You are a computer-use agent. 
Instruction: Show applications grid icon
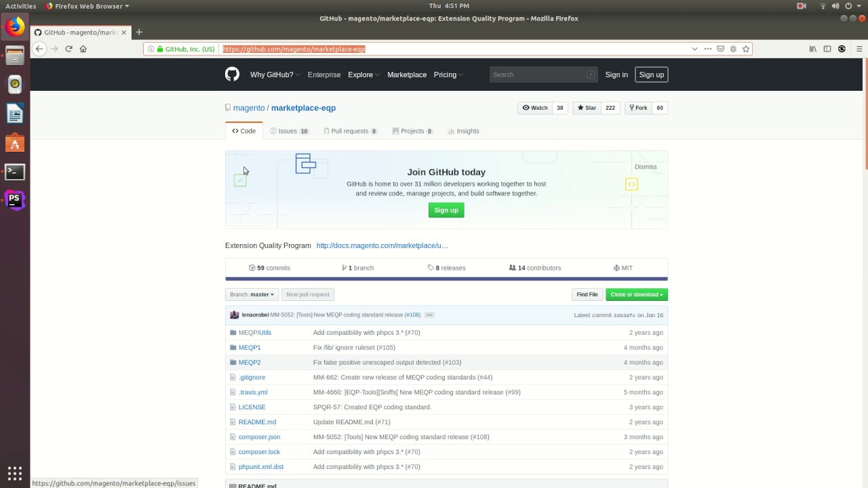pos(15,473)
